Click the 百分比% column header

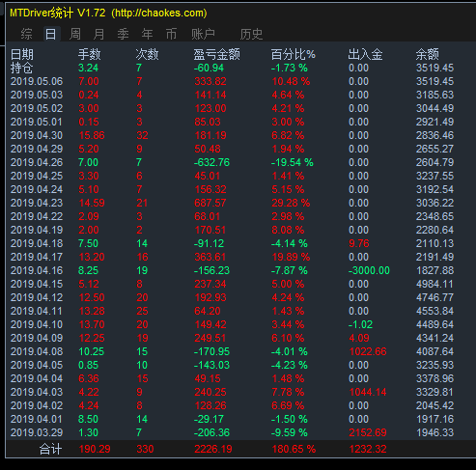click(293, 54)
